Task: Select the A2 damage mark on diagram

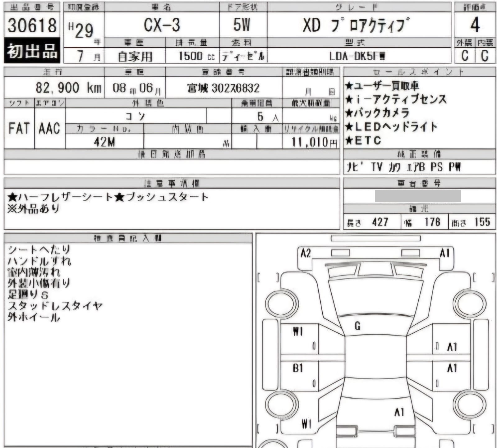Action: (306, 253)
